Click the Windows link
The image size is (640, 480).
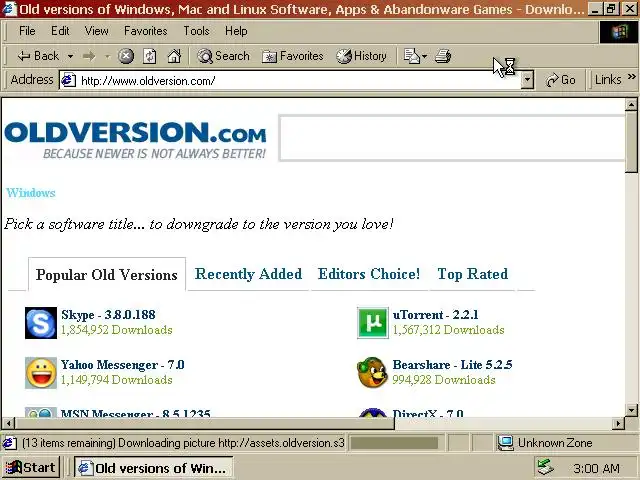click(31, 193)
